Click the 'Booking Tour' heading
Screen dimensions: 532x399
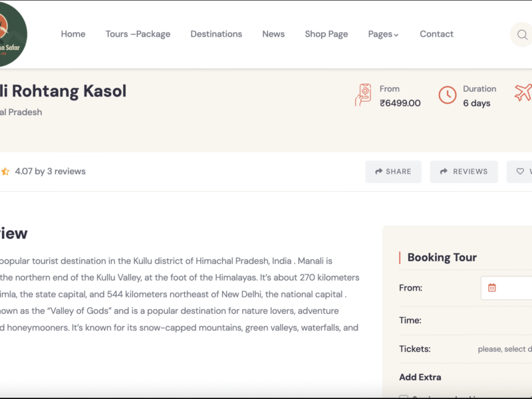pyautogui.click(x=442, y=257)
